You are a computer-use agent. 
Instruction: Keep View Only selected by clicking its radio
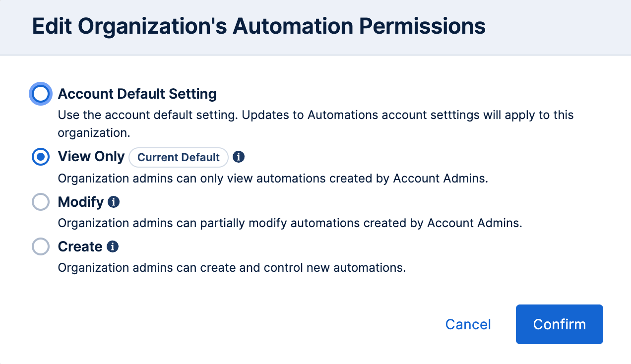(40, 157)
